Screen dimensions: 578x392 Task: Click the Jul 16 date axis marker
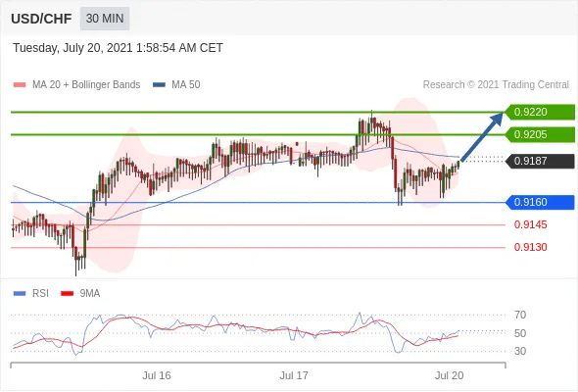[x=157, y=375]
